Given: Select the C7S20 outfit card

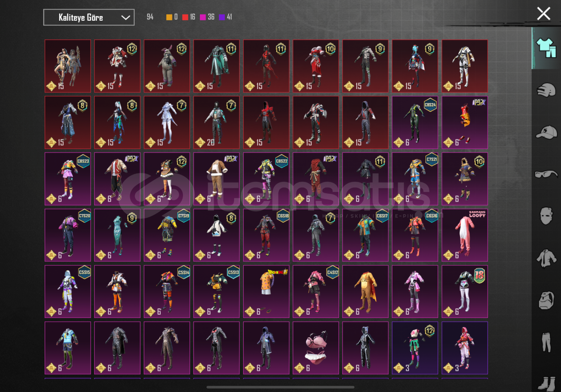Looking at the screenshot, I should coord(68,235).
